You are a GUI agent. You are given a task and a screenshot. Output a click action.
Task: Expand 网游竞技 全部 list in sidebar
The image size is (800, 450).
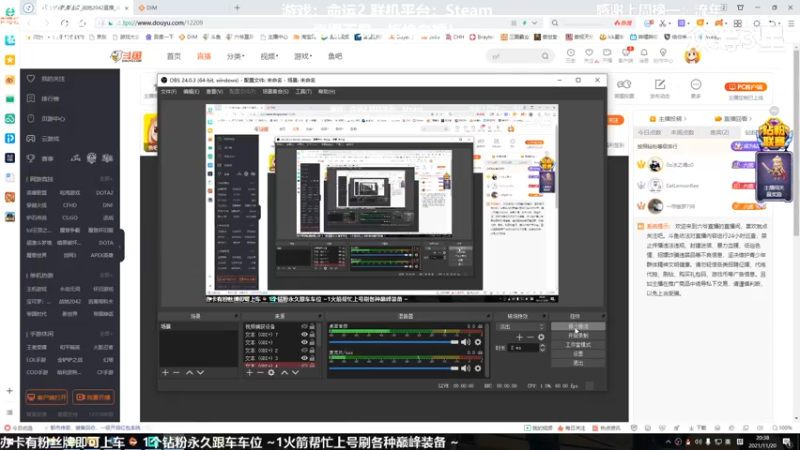tap(106, 179)
